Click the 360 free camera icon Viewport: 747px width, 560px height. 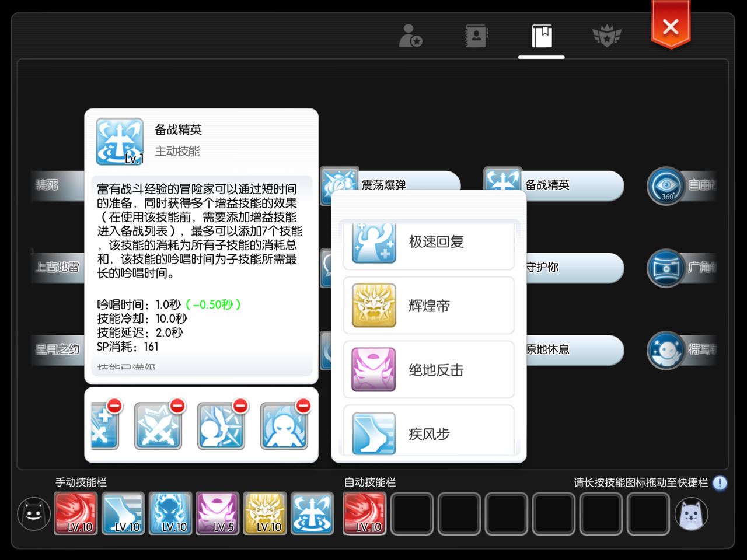[666, 186]
